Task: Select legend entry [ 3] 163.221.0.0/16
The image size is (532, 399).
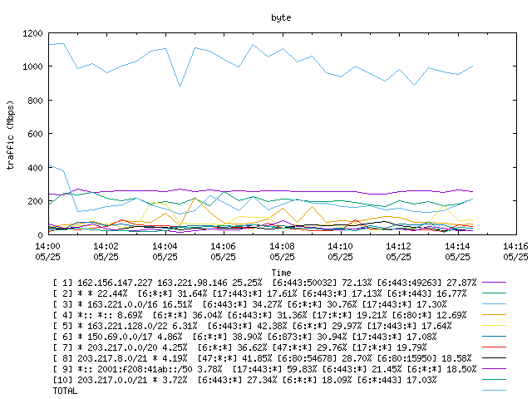Action: pyautogui.click(x=249, y=304)
